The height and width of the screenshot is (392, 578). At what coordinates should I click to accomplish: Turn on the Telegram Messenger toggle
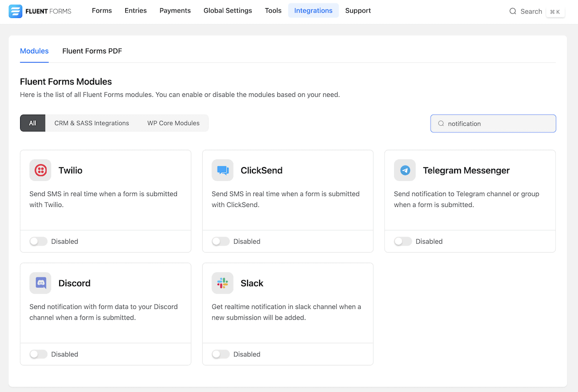pos(403,241)
